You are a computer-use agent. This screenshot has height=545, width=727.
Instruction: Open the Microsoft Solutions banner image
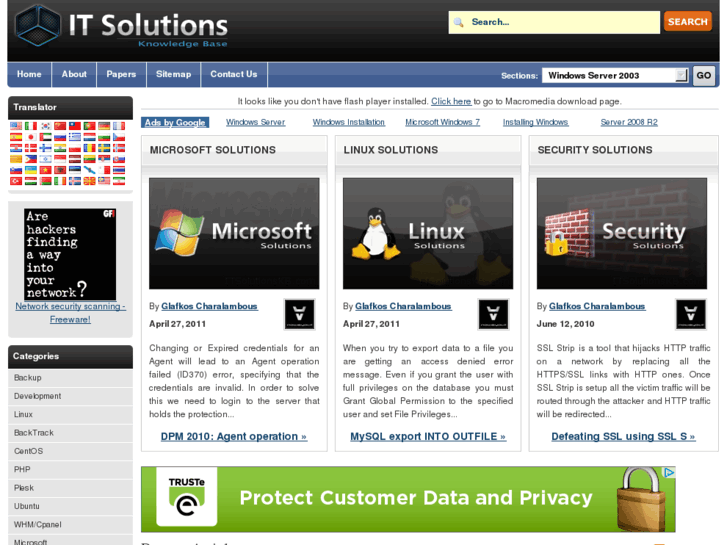click(234, 233)
